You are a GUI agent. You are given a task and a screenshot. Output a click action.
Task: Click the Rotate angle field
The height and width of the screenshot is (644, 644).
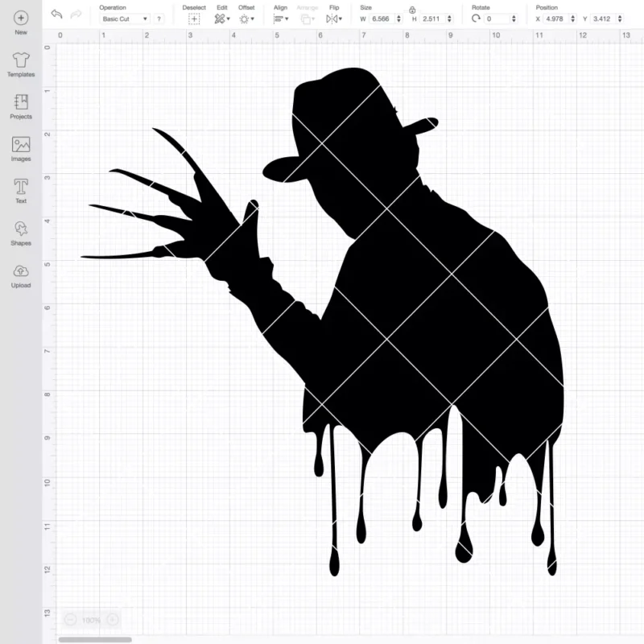497,19
